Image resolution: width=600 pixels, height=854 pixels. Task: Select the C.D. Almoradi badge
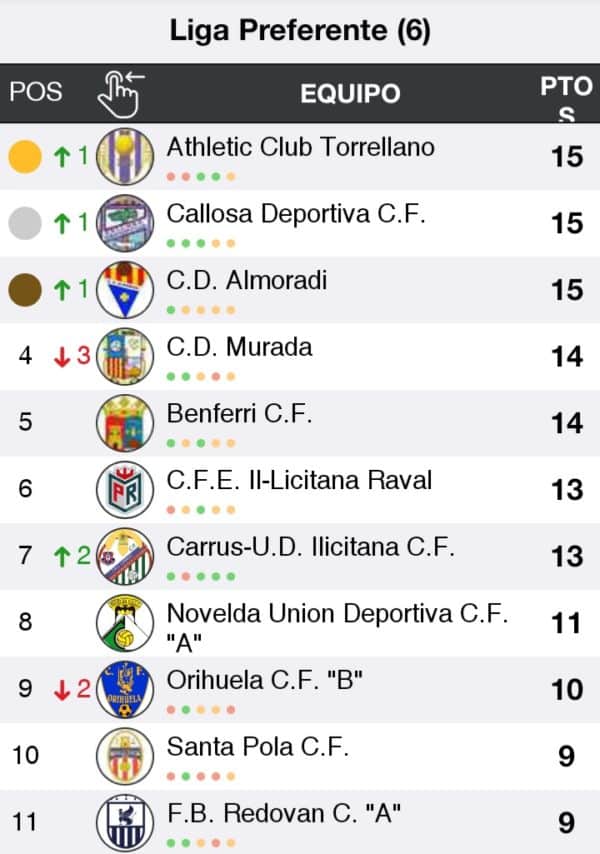[x=125, y=290]
